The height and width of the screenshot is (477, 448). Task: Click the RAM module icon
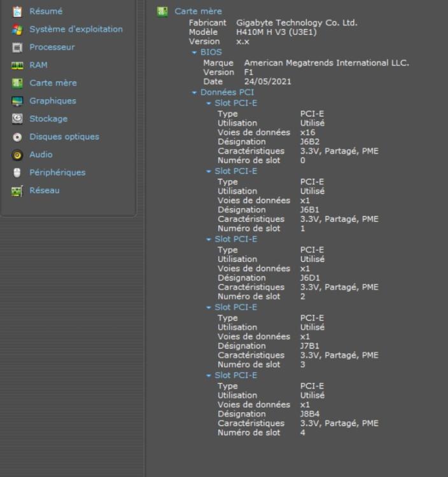click(17, 65)
